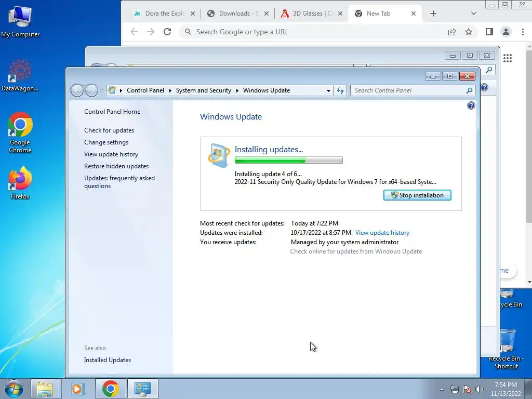Open the Action Center flag tray icon
Image resolution: width=532 pixels, height=399 pixels.
[x=467, y=389]
